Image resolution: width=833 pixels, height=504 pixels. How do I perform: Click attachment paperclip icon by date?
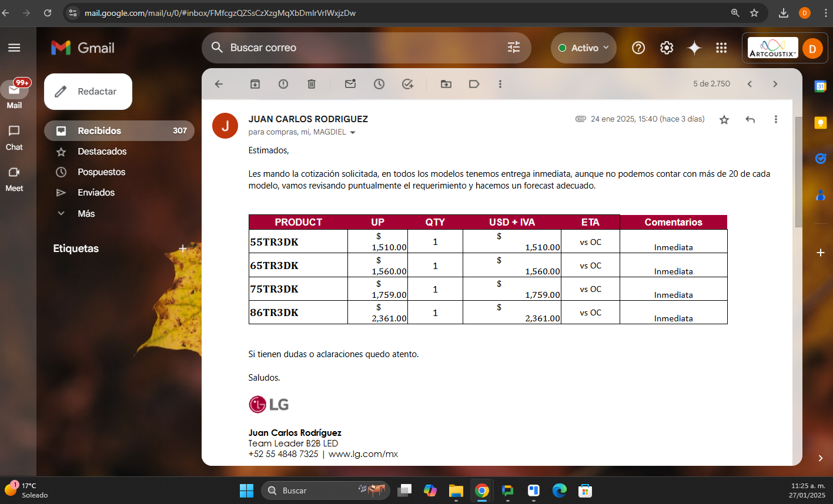pyautogui.click(x=581, y=119)
